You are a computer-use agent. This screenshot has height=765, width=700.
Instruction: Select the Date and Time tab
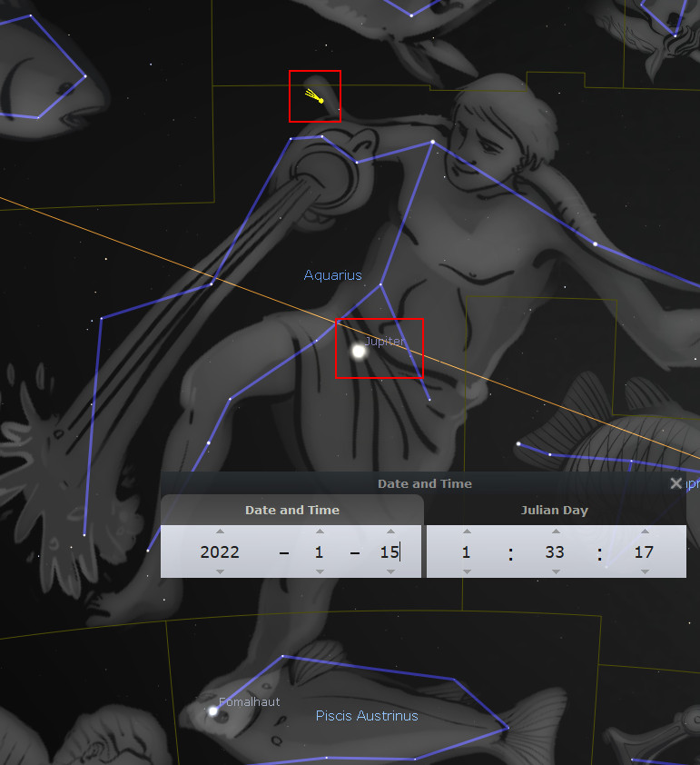click(292, 511)
